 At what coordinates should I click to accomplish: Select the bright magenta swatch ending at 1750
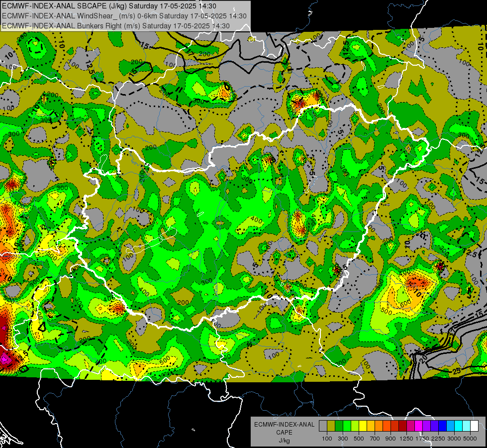[x=419, y=426]
